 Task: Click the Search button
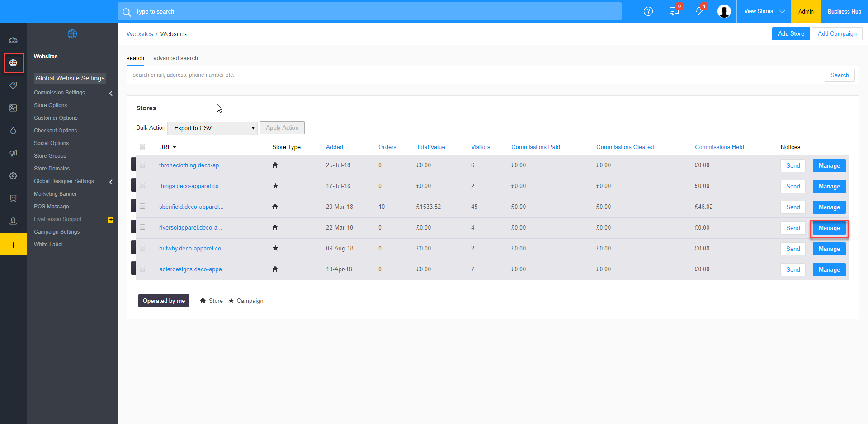tap(840, 75)
